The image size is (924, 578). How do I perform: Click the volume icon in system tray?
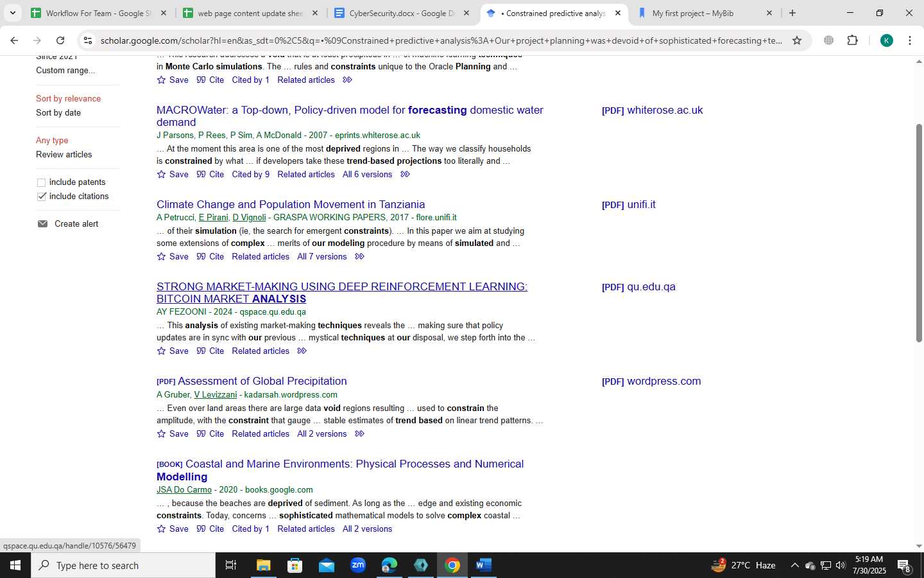[x=841, y=565]
